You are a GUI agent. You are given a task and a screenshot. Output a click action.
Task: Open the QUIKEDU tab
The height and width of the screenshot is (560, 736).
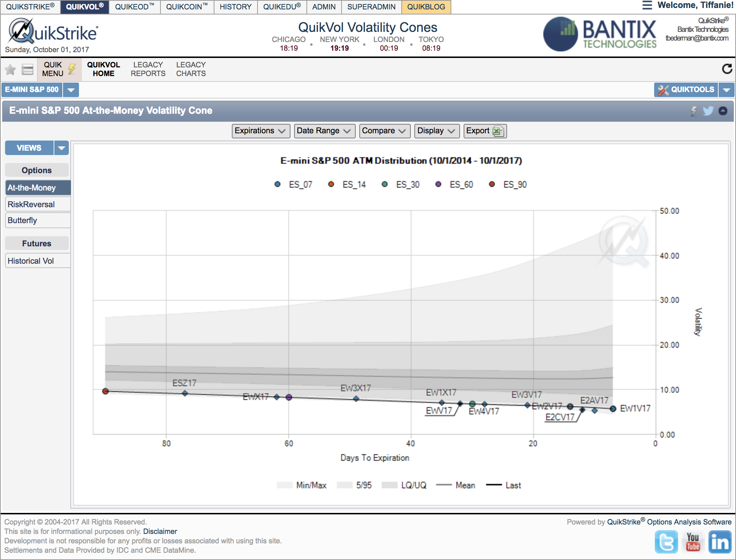click(282, 7)
